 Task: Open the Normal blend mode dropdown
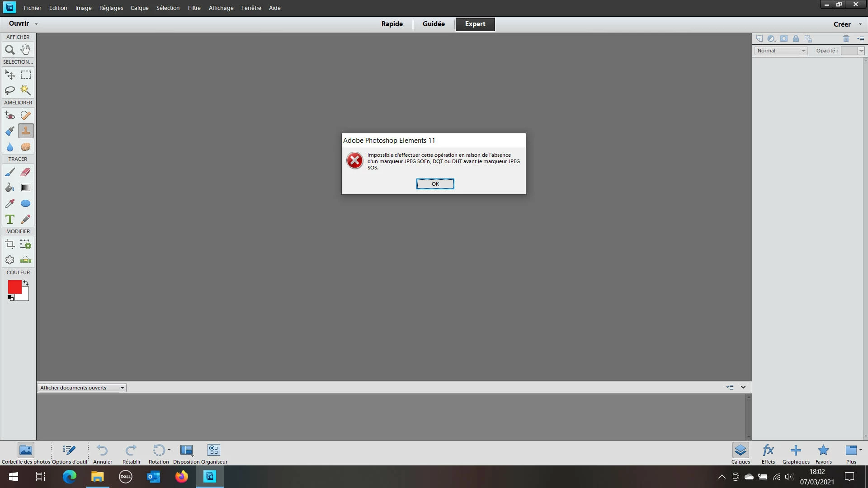pos(781,51)
